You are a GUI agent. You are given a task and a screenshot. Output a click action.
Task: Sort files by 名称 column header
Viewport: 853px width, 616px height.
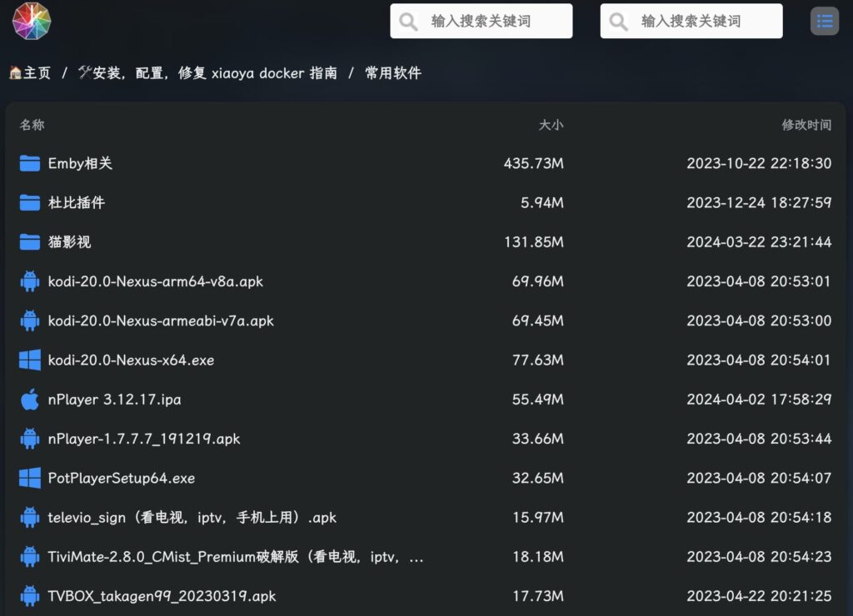tap(32, 125)
